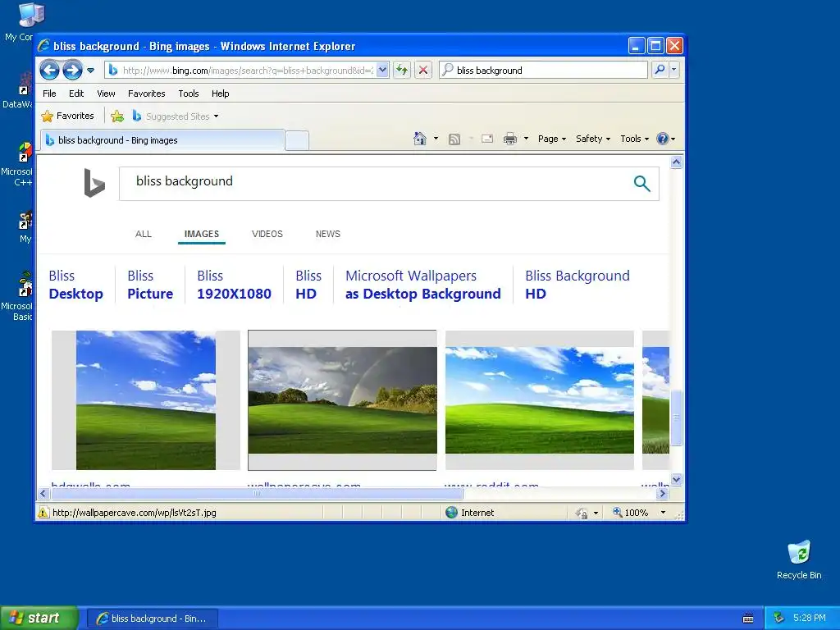This screenshot has width=840, height=630.
Task: Click horizontal scrollbar left arrow
Action: [43, 493]
